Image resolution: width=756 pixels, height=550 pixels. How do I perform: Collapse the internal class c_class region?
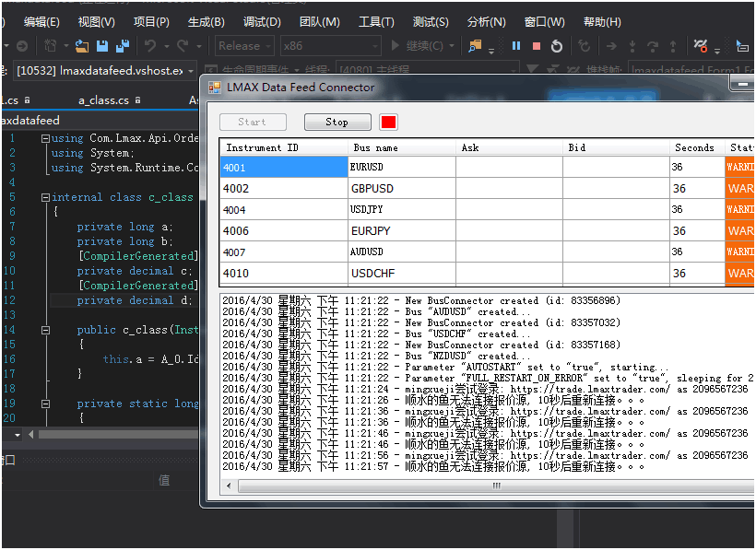click(x=45, y=197)
